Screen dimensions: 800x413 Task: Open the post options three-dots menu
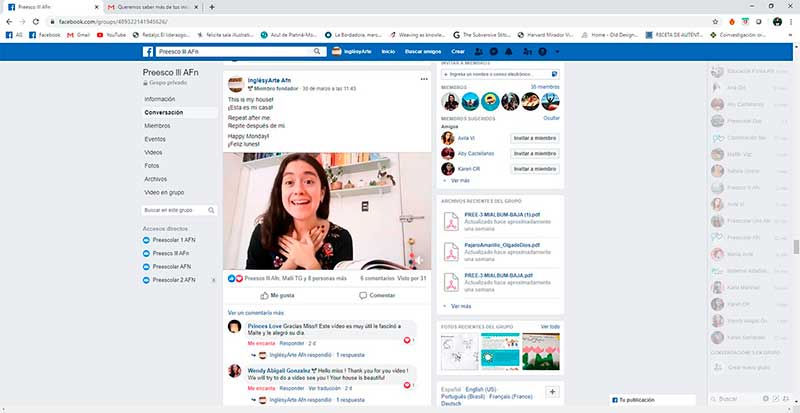[x=424, y=79]
